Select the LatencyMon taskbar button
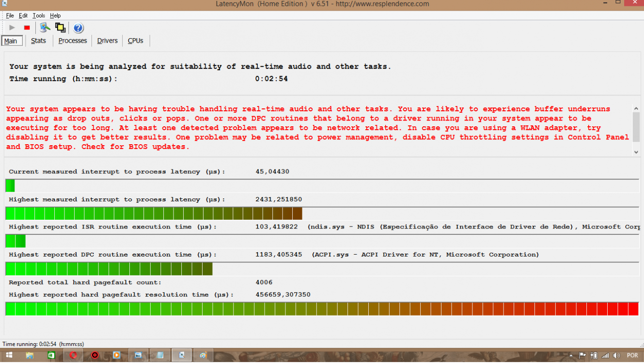The width and height of the screenshot is (644, 363). [182, 355]
